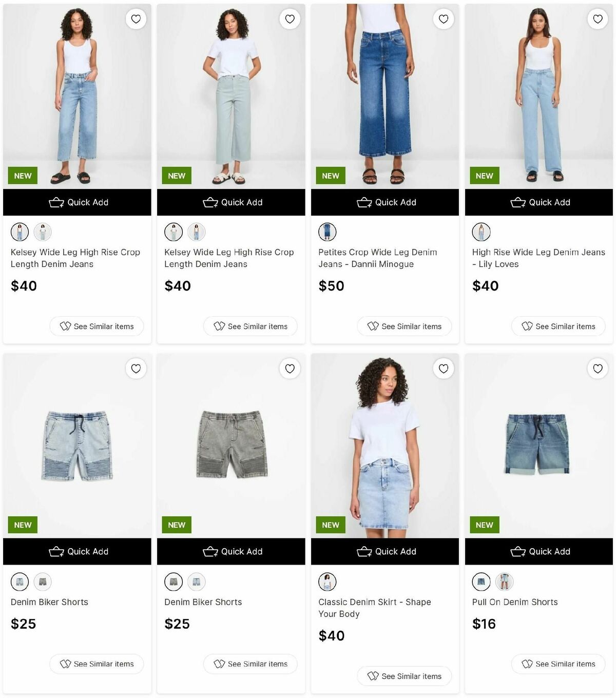Favorite the light blue Denim Biker Shorts
This screenshot has width=616, height=698.
point(136,369)
